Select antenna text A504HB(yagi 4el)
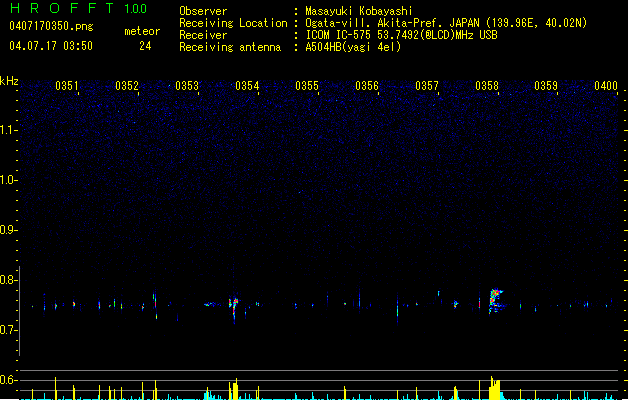Screen dimensions: 629x400 [353, 47]
